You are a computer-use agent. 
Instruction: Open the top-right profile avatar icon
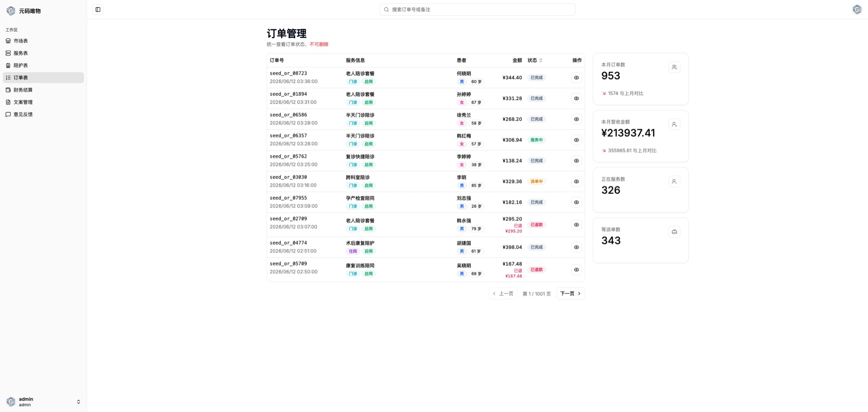pos(857,10)
